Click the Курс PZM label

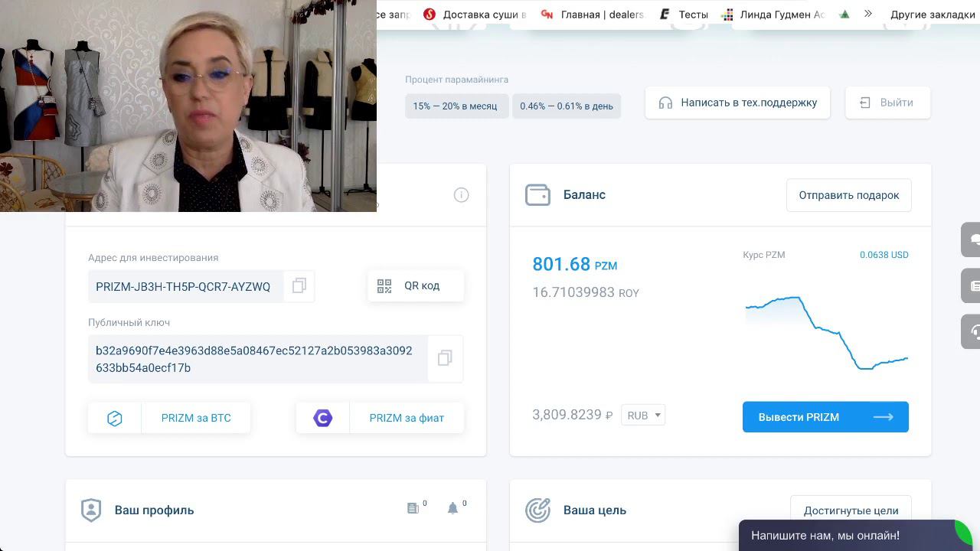[764, 255]
